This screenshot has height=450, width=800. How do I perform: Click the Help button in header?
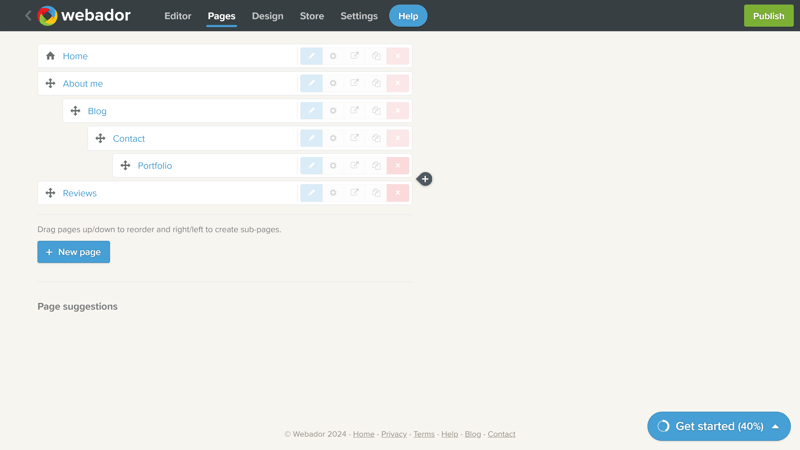408,16
